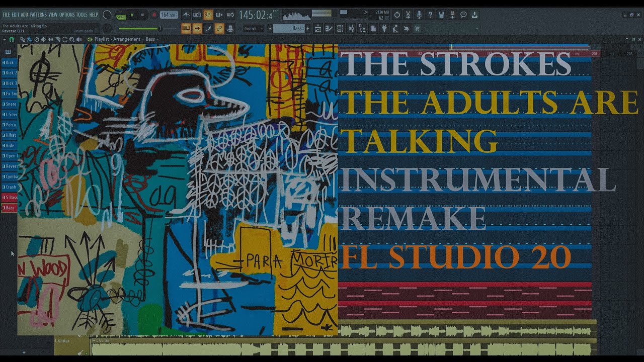Toggle wait for input to start playing
Image resolution: width=644 pixels, height=362 pixels.
197,15
